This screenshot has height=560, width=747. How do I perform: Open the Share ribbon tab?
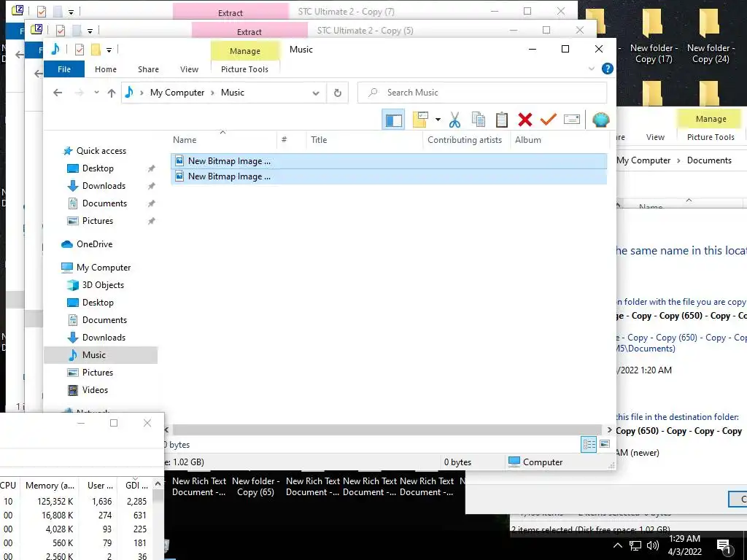[148, 69]
